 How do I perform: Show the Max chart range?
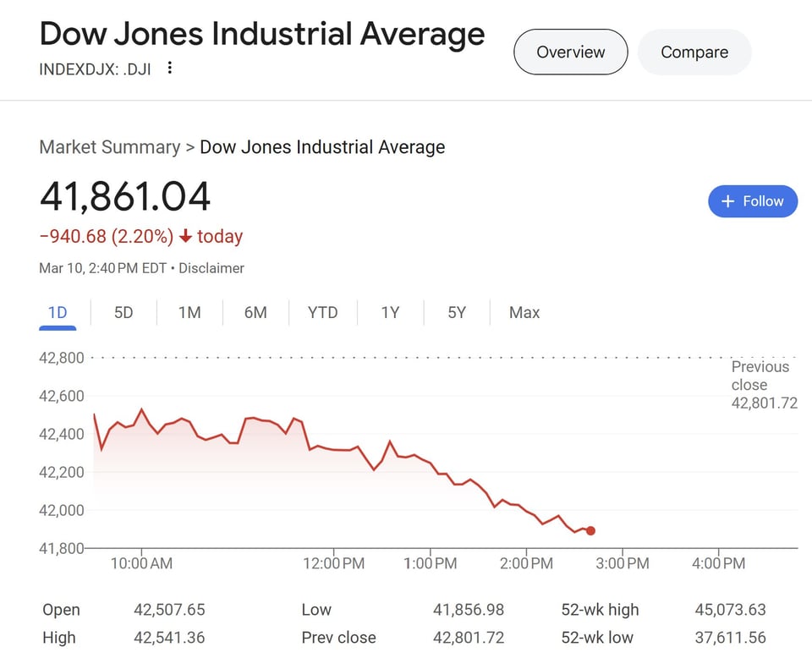tap(524, 312)
